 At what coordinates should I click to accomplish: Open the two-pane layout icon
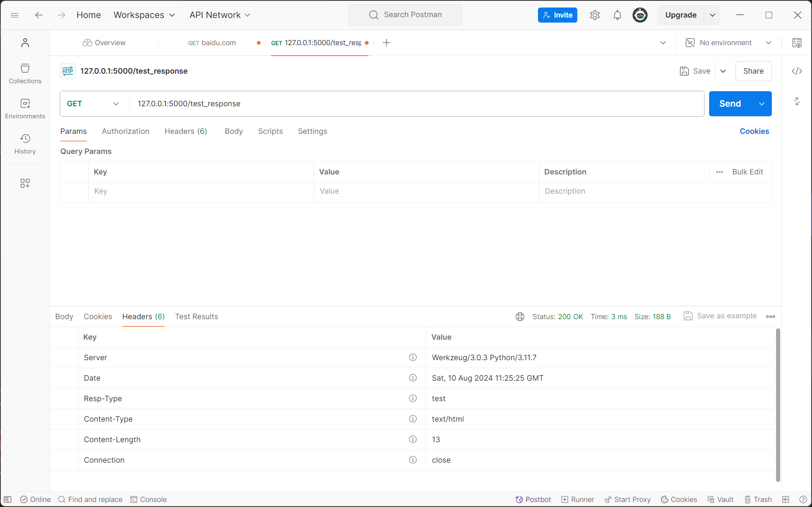[x=786, y=499]
